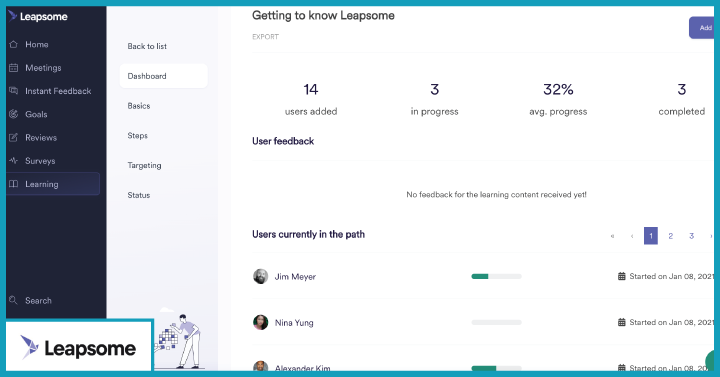
Task: Click the name Nina Yung
Action: [x=294, y=323]
